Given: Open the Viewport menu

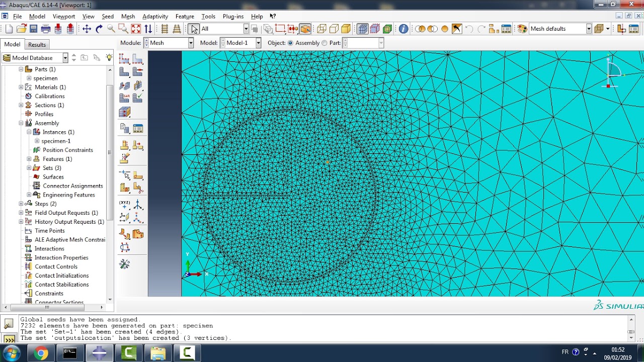Looking at the screenshot, I should click(x=64, y=17).
